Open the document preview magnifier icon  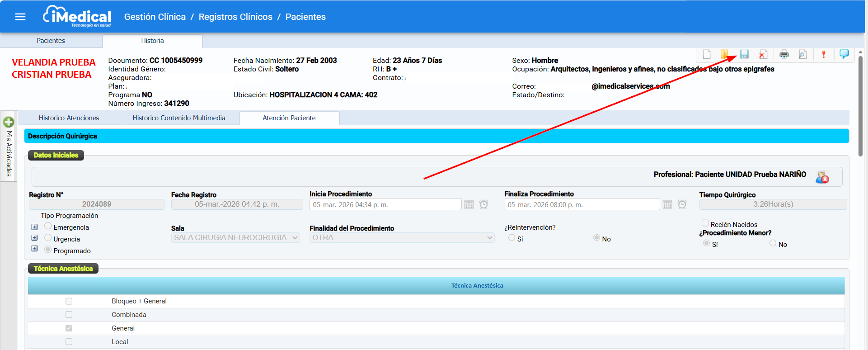(802, 55)
